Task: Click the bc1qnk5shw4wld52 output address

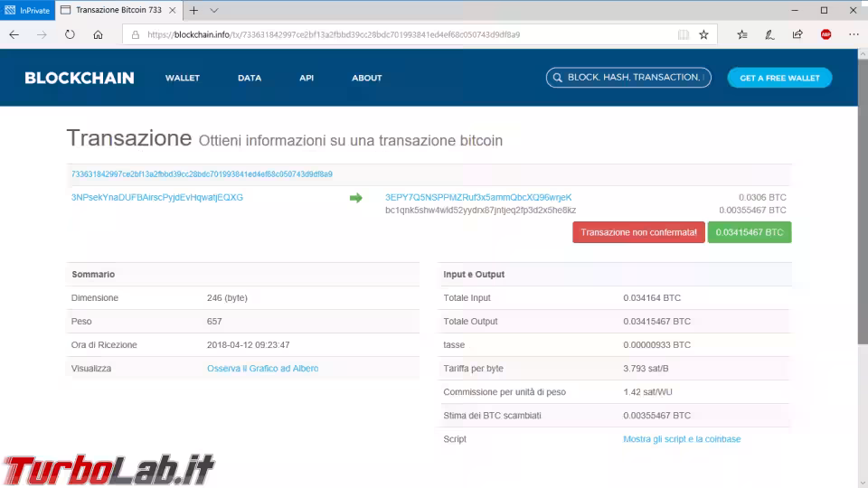Action: (480, 211)
